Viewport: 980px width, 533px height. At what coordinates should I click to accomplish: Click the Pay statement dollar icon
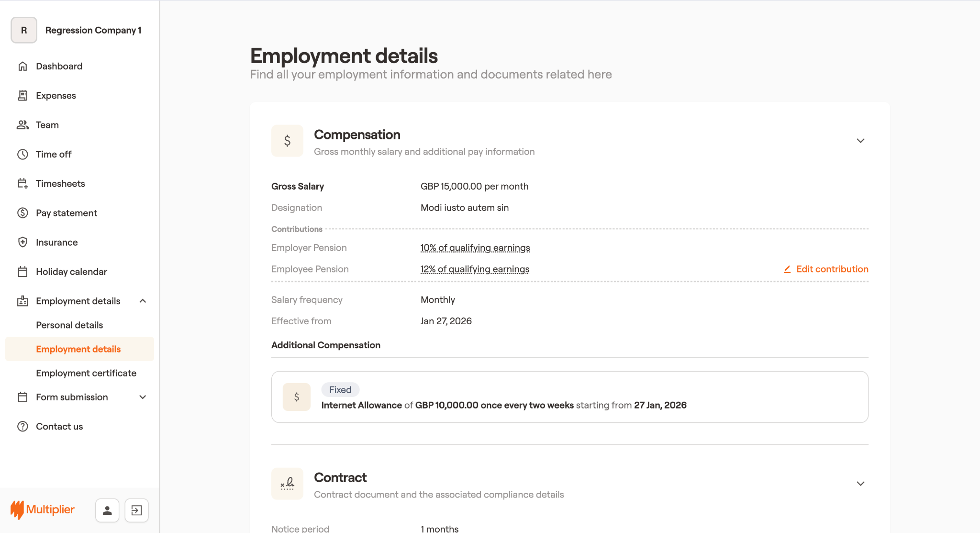(22, 213)
